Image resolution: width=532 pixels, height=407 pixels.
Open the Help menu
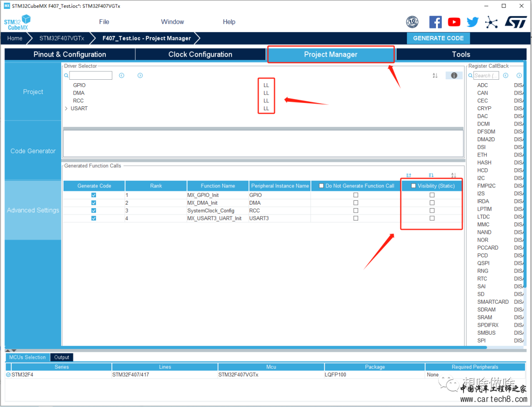point(229,22)
